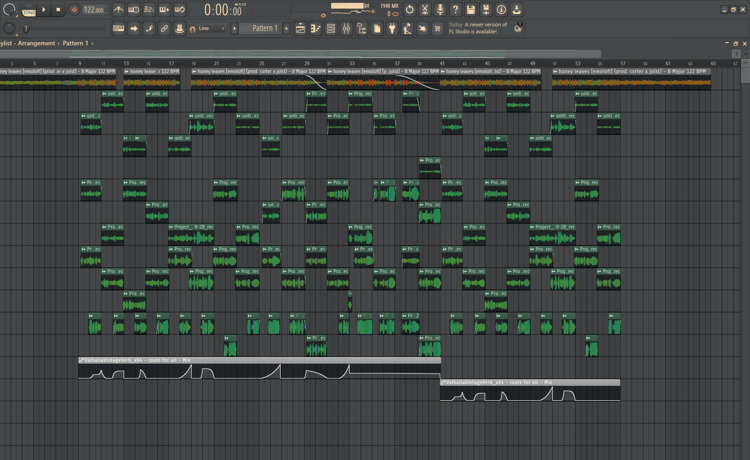Open project info circle icon
750x460 pixels.
[501, 9]
